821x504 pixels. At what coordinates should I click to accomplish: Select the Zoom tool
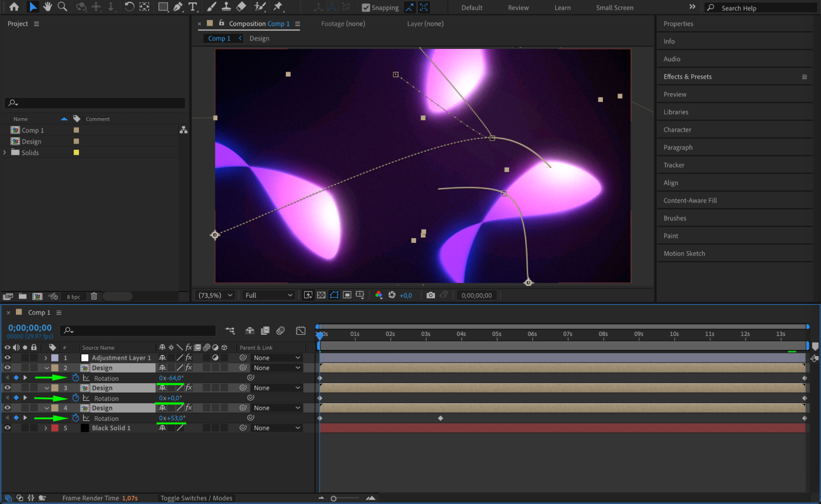click(62, 7)
